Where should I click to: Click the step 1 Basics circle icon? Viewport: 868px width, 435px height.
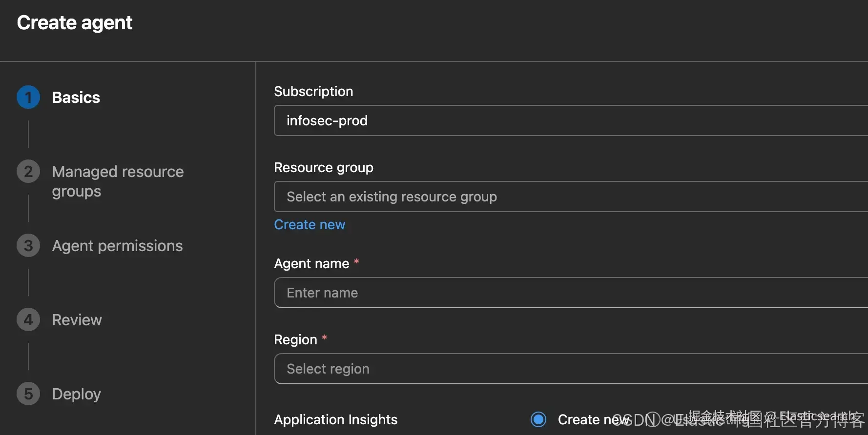28,98
